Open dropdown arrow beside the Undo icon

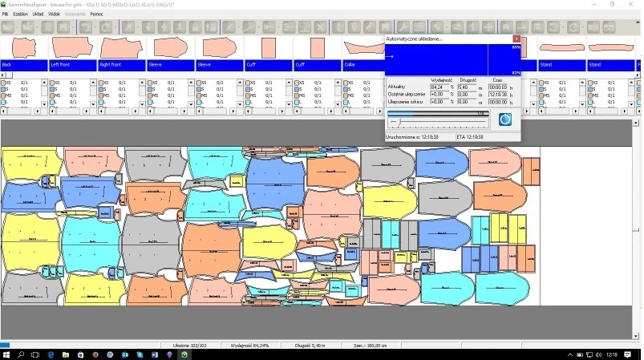click(x=95, y=27)
